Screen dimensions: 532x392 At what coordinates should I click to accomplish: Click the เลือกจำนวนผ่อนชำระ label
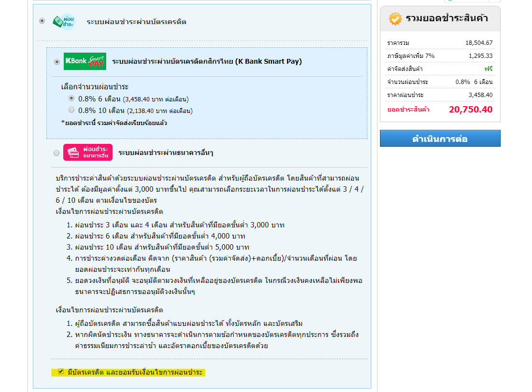point(95,87)
